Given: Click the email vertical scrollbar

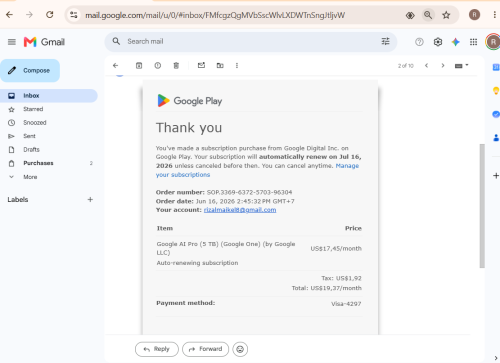Looking at the screenshot, I should pos(482,206).
